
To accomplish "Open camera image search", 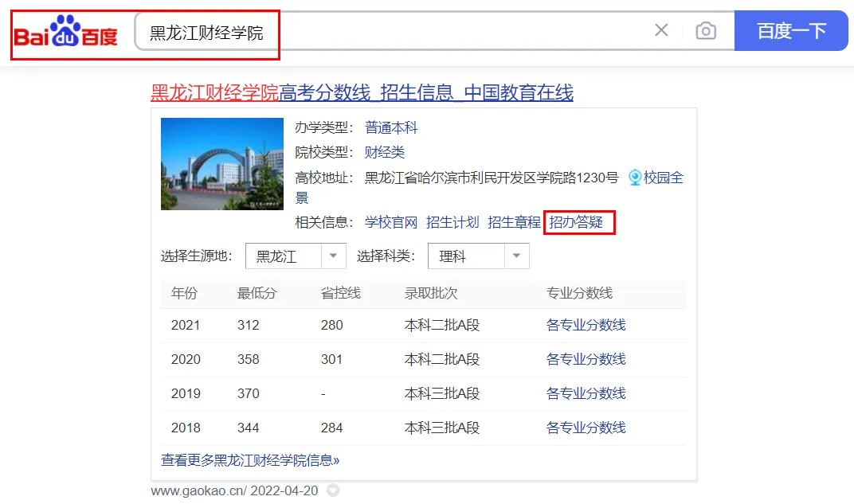I will [705, 31].
